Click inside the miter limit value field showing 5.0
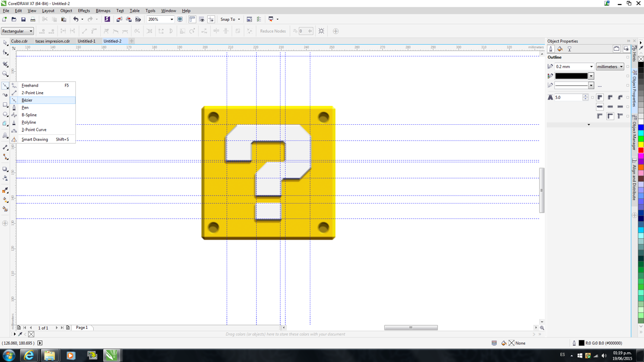Screen dimensions: 644x362 tap(569, 97)
